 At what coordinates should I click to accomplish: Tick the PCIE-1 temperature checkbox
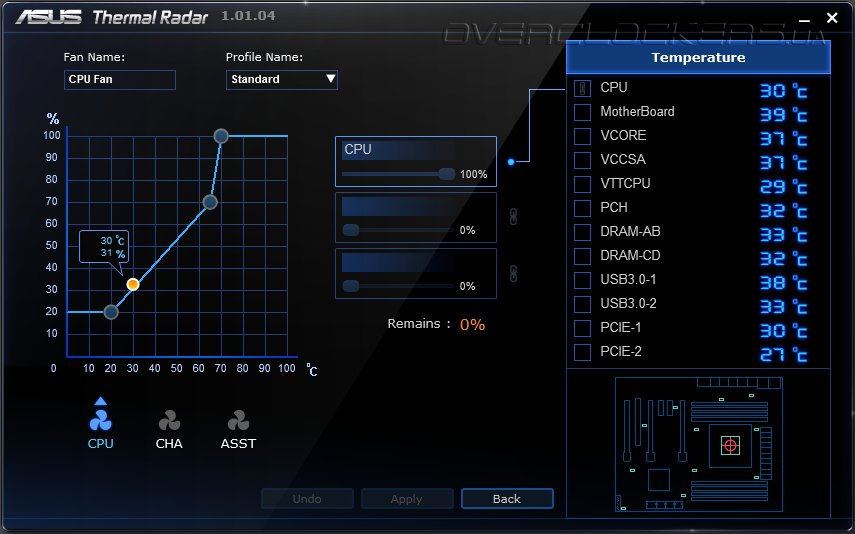[x=582, y=328]
